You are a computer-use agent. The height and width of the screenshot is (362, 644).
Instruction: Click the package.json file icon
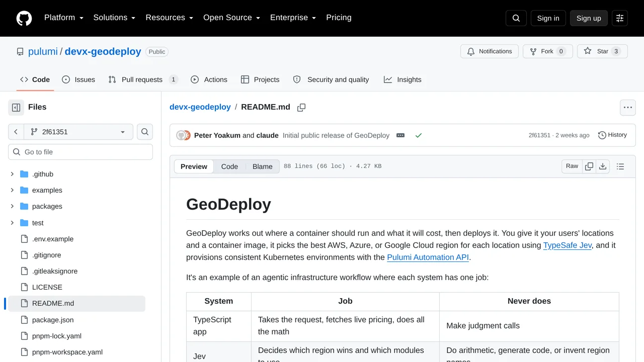coord(24,320)
